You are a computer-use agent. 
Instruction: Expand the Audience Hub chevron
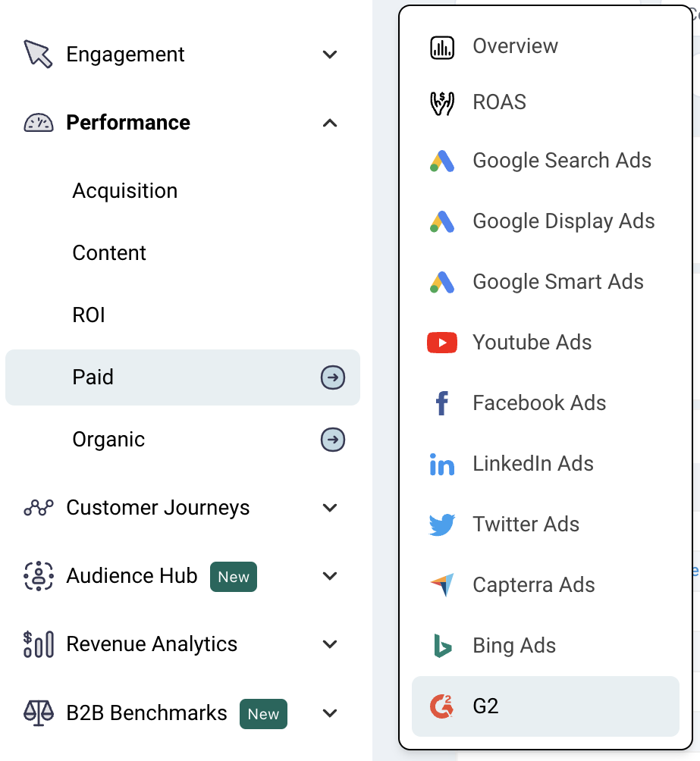[330, 576]
